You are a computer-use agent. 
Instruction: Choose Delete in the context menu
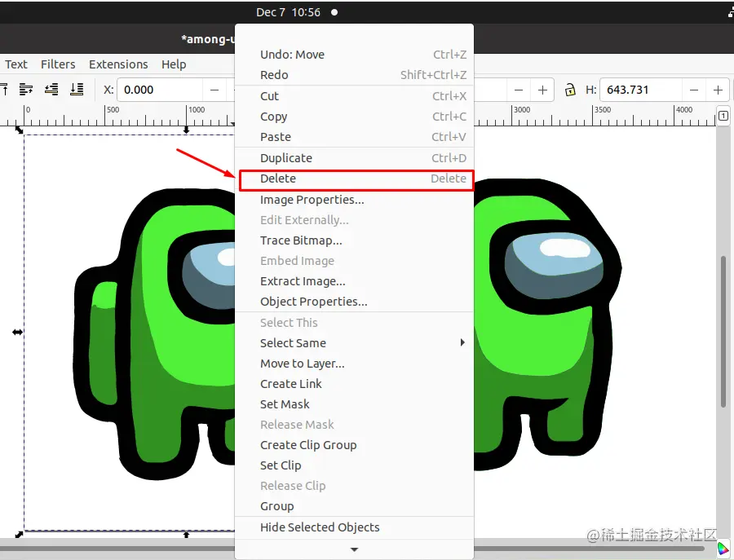coord(355,179)
